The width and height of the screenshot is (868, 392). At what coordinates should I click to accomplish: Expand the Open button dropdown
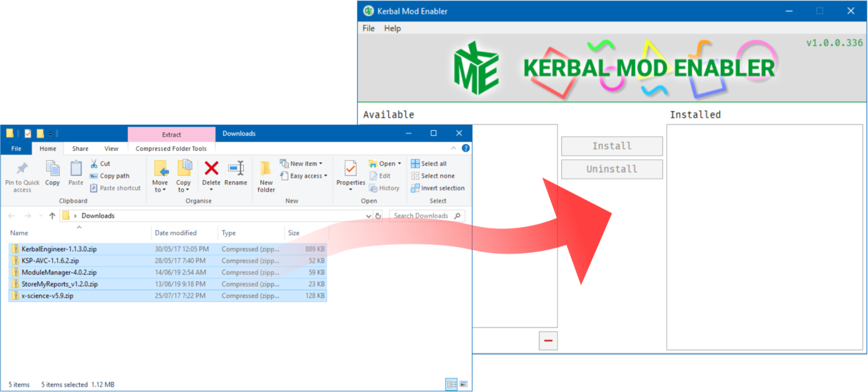click(400, 163)
